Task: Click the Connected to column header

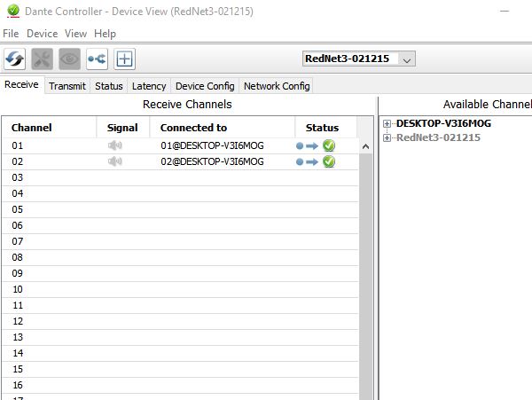Action: pyautogui.click(x=223, y=128)
